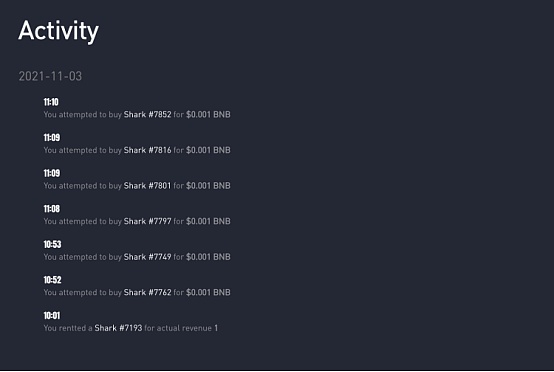This screenshot has height=372, width=554.
Task: Open the Shark #7749 link
Action: pyautogui.click(x=147, y=257)
